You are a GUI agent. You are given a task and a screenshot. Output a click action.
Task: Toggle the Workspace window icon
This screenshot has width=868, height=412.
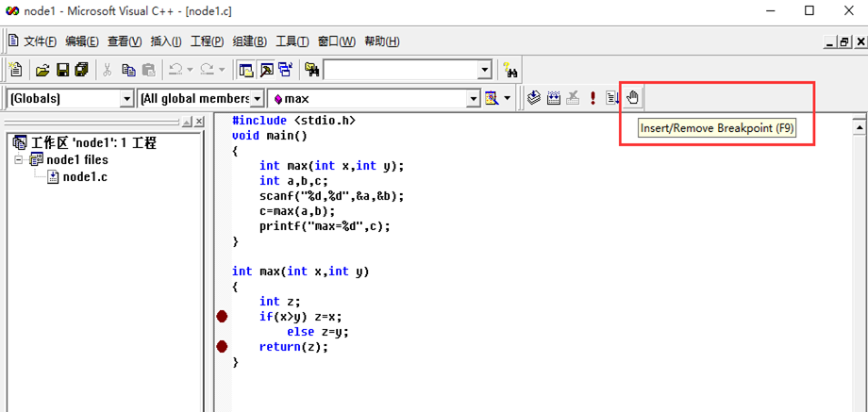coord(245,70)
